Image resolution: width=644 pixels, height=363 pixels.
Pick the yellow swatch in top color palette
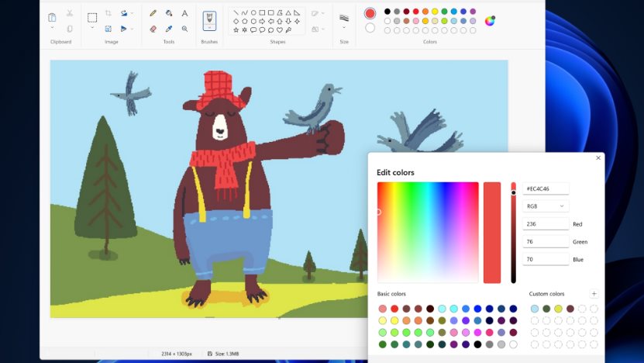(435, 12)
